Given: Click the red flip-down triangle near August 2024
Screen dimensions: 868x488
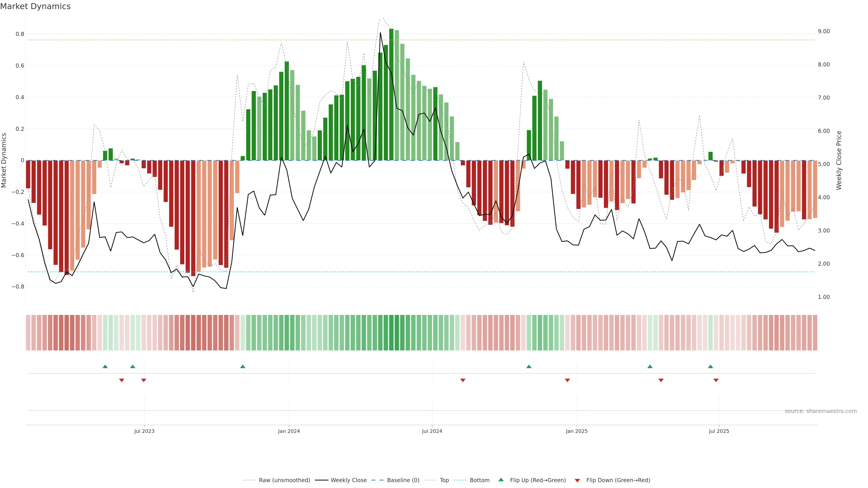Looking at the screenshot, I should coord(463,380).
